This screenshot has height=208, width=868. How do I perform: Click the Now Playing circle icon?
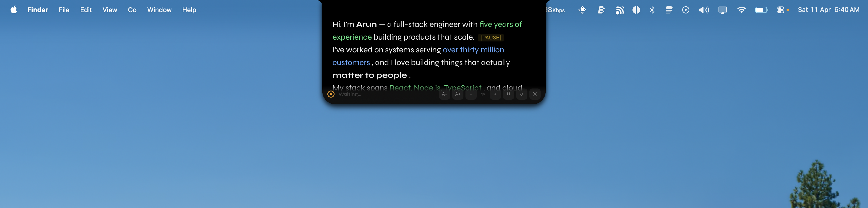pyautogui.click(x=685, y=10)
